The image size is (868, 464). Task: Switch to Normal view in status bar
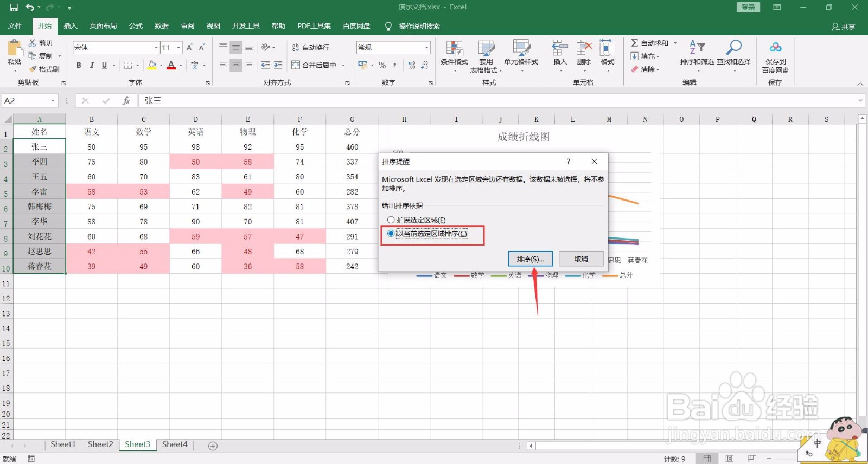click(707, 459)
